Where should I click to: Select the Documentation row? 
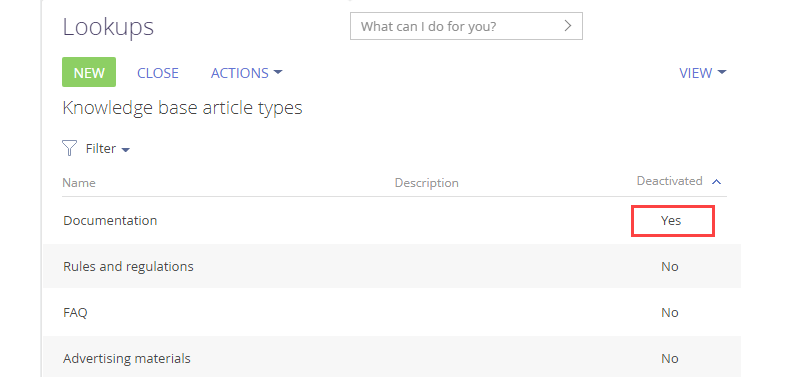click(392, 221)
